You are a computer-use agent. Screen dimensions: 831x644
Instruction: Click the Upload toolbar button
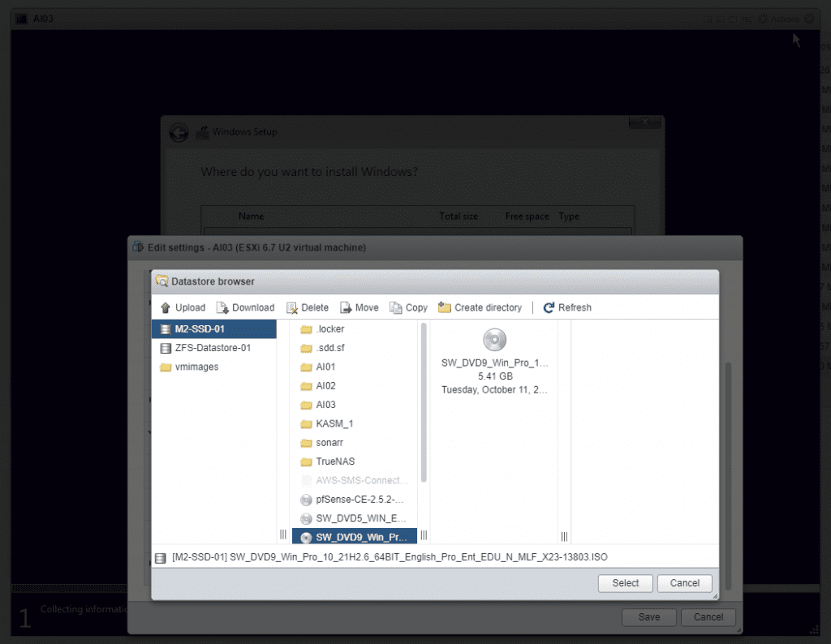tap(183, 307)
